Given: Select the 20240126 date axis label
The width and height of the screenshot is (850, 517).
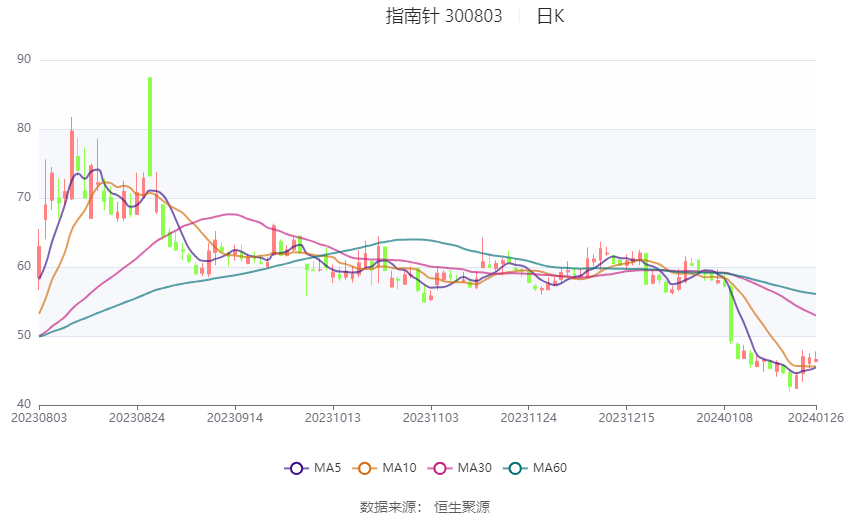Looking at the screenshot, I should click(816, 418).
